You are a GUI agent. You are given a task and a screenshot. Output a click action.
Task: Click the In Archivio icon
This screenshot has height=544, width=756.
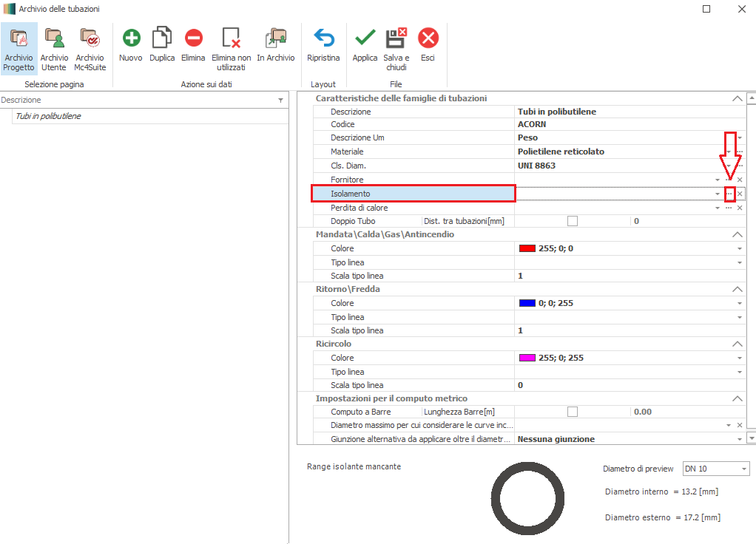pyautogui.click(x=275, y=38)
